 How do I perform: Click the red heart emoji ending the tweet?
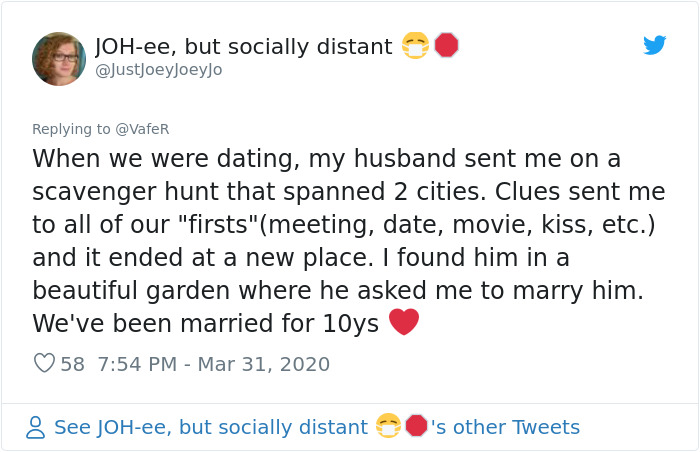point(403,323)
